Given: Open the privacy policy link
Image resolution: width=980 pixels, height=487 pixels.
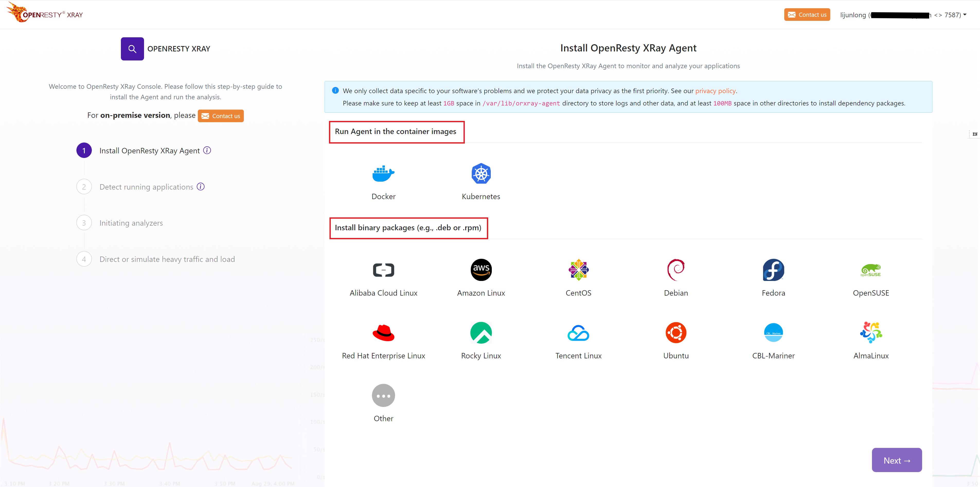Looking at the screenshot, I should point(715,91).
